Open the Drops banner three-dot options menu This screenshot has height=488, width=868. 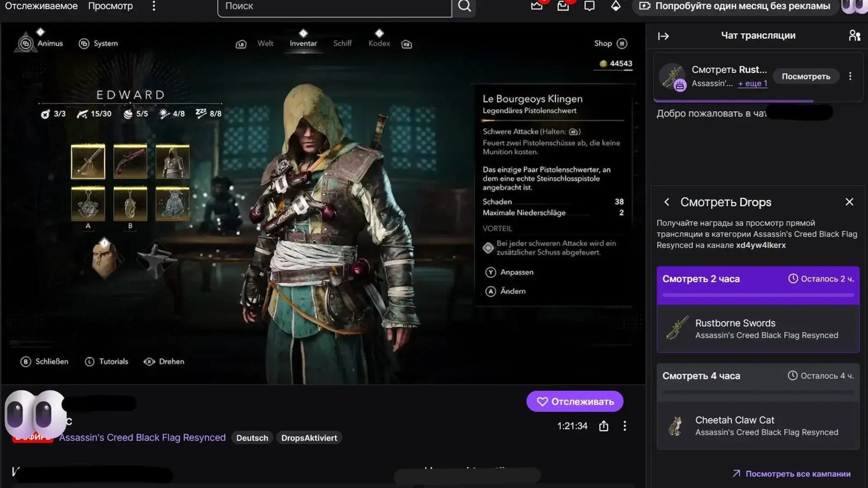coord(850,76)
